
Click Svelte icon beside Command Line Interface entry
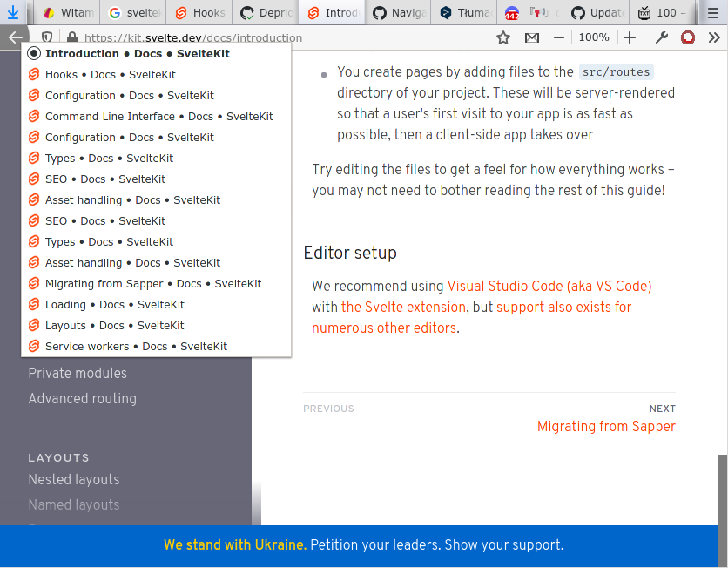[x=34, y=116]
